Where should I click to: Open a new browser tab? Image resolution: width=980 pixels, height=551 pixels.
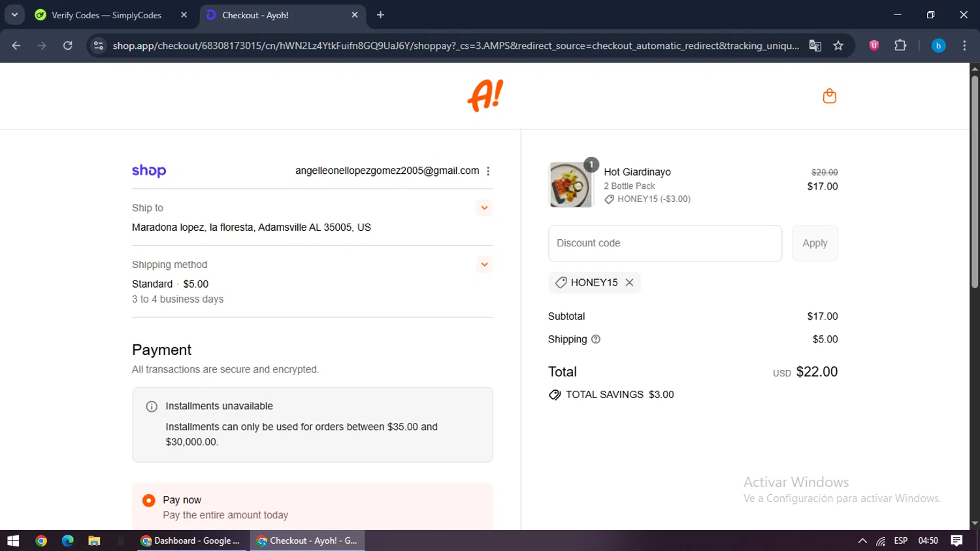(x=380, y=15)
